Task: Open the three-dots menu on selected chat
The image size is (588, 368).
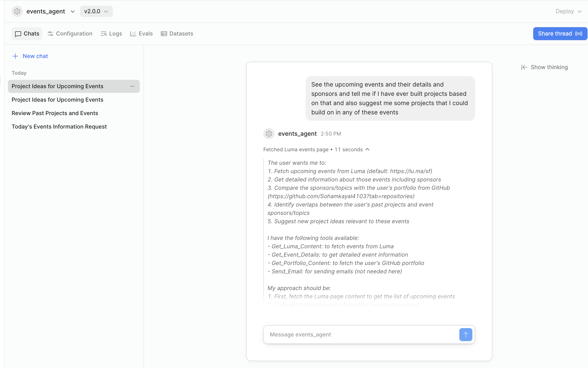Action: click(x=132, y=86)
